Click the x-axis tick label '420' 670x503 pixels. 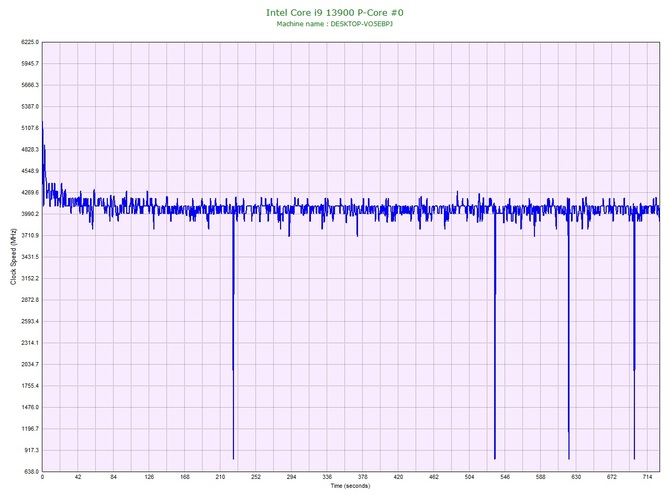click(398, 477)
